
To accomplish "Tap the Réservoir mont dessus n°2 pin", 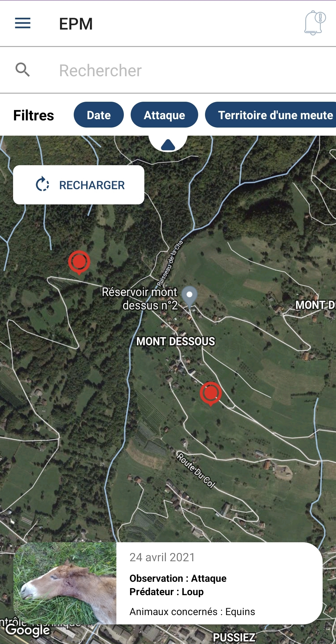I will pyautogui.click(x=189, y=296).
